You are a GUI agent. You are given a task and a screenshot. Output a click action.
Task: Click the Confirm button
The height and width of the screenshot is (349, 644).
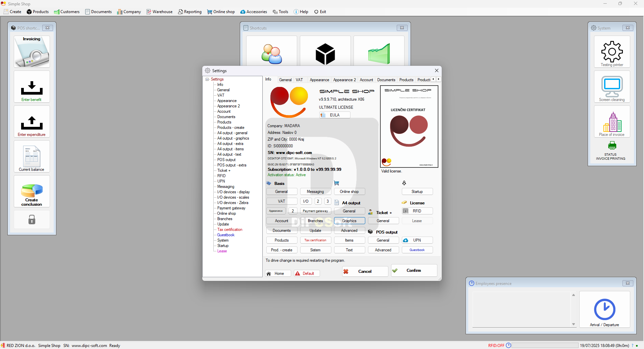click(414, 270)
